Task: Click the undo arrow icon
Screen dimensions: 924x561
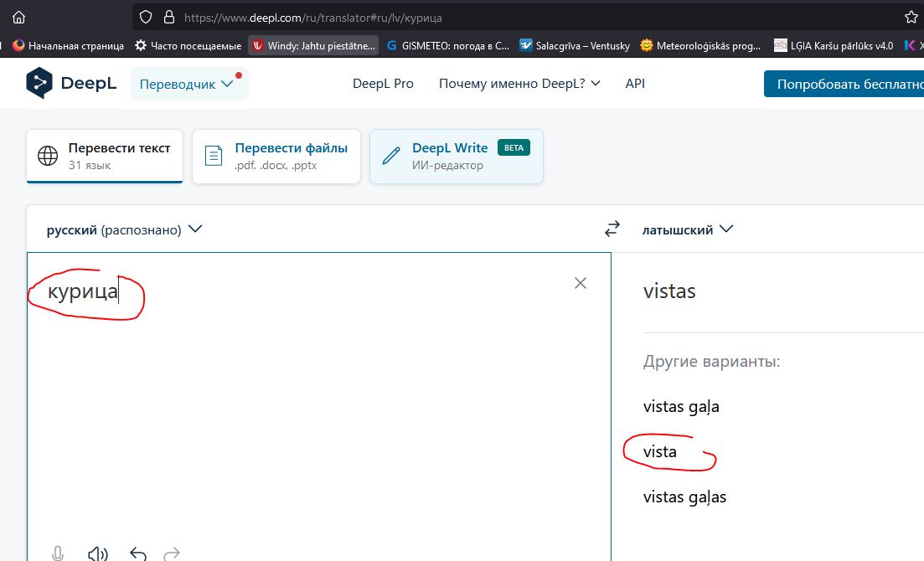Action: 138,553
